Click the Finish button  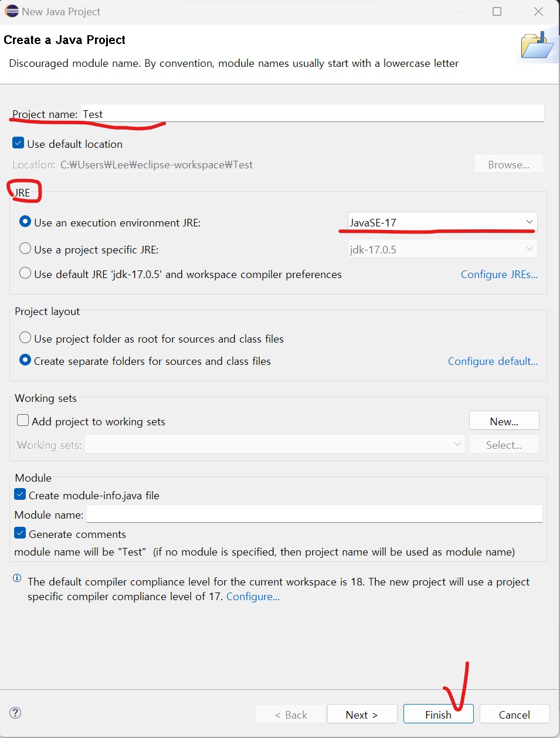[x=438, y=715]
